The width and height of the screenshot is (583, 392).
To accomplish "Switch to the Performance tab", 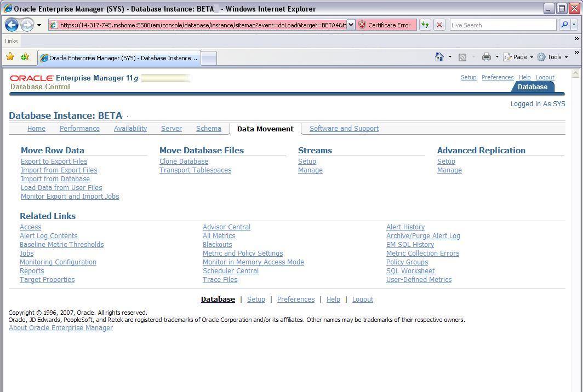I will (x=79, y=129).
